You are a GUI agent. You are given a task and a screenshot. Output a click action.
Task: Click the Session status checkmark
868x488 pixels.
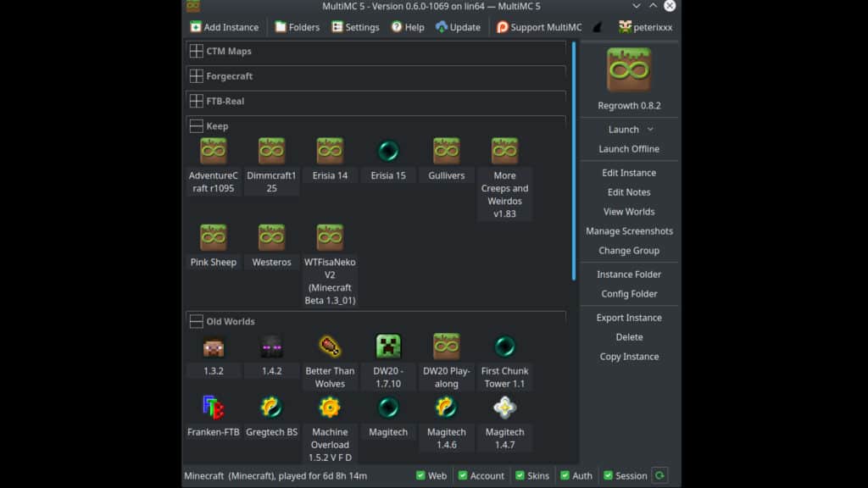[608, 475]
